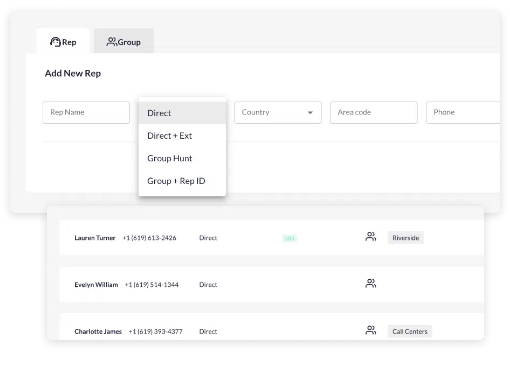
Task: Open the Group tab
Action: tap(124, 41)
